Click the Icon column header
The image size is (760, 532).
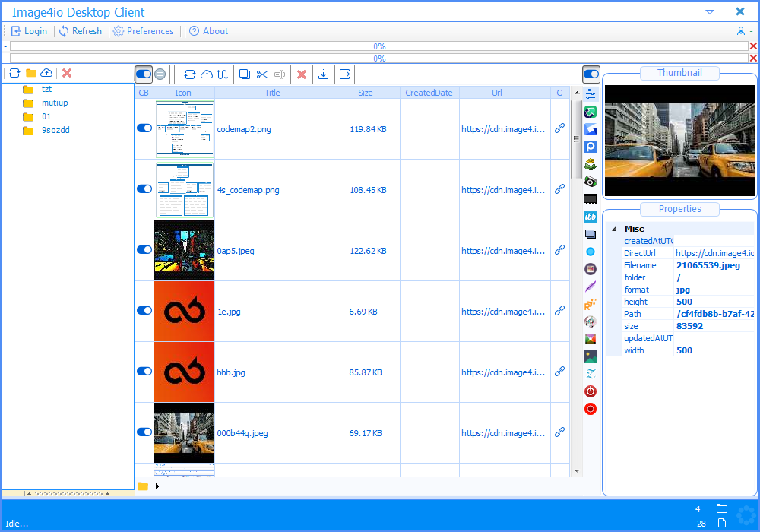(184, 93)
